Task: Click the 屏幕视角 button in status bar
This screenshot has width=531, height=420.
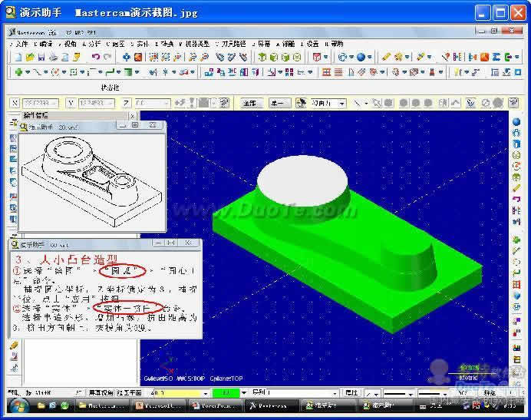Action: pos(101,393)
